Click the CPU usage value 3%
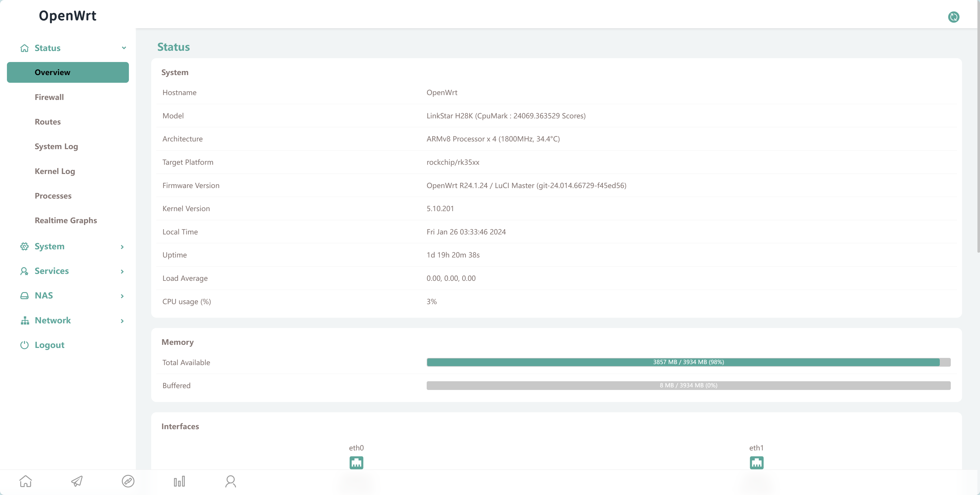This screenshot has height=495, width=980. [x=431, y=301]
